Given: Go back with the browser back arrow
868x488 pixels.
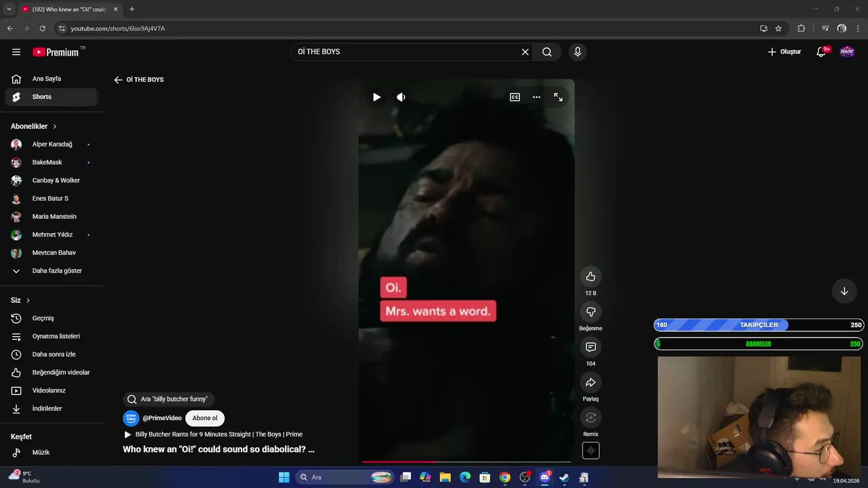Looking at the screenshot, I should point(9,28).
